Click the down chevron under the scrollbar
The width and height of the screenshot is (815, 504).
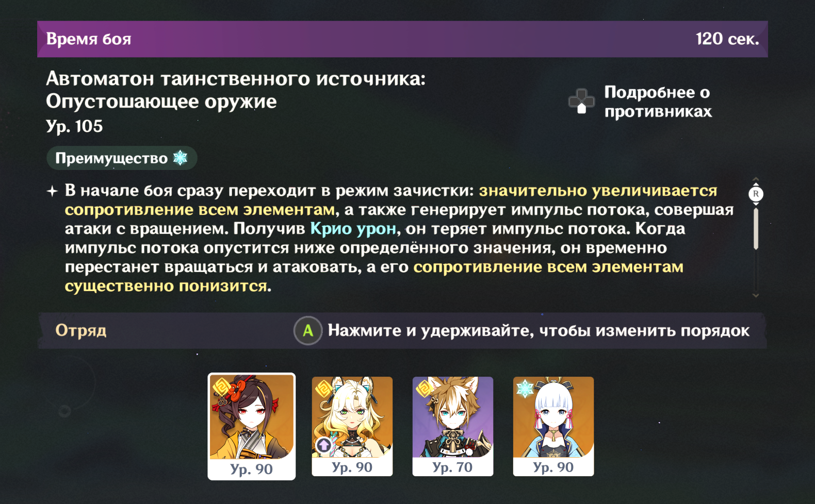coord(756,295)
